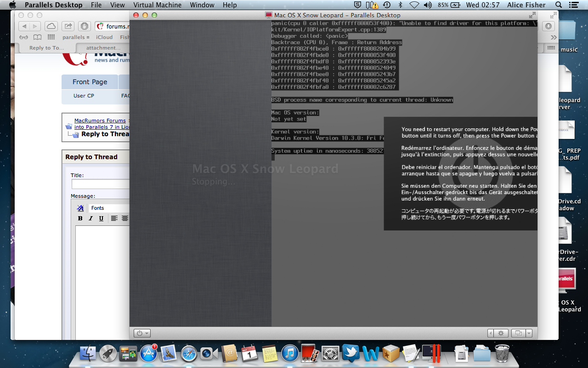Click the volume menu bar icon
Image resolution: width=588 pixels, height=368 pixels.
(x=428, y=5)
